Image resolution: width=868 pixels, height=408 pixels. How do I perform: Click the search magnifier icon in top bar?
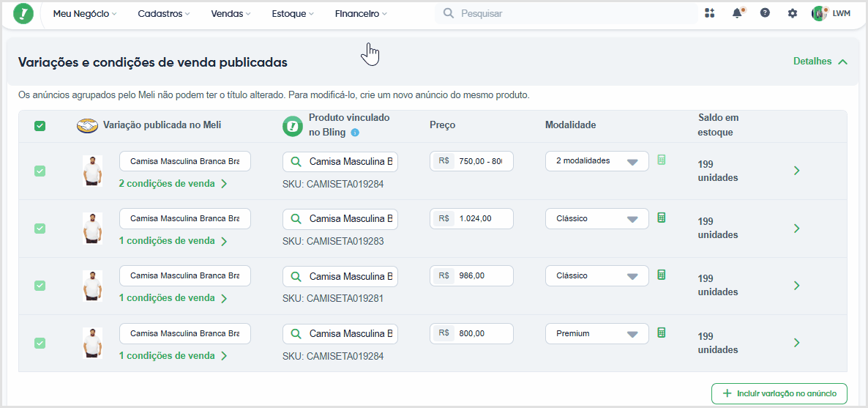pyautogui.click(x=449, y=13)
